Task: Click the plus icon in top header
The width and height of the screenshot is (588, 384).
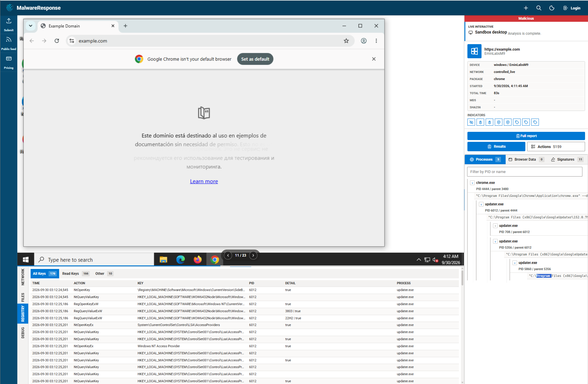Action: point(526,8)
